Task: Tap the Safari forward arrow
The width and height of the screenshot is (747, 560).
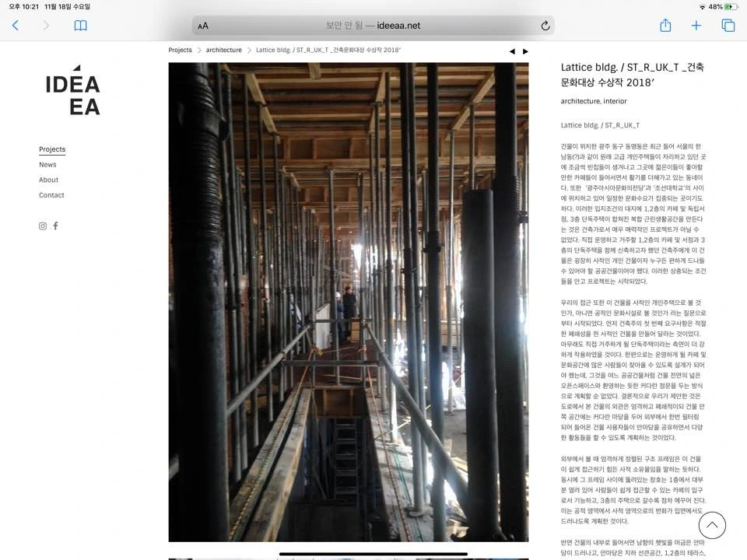Action: (x=46, y=25)
